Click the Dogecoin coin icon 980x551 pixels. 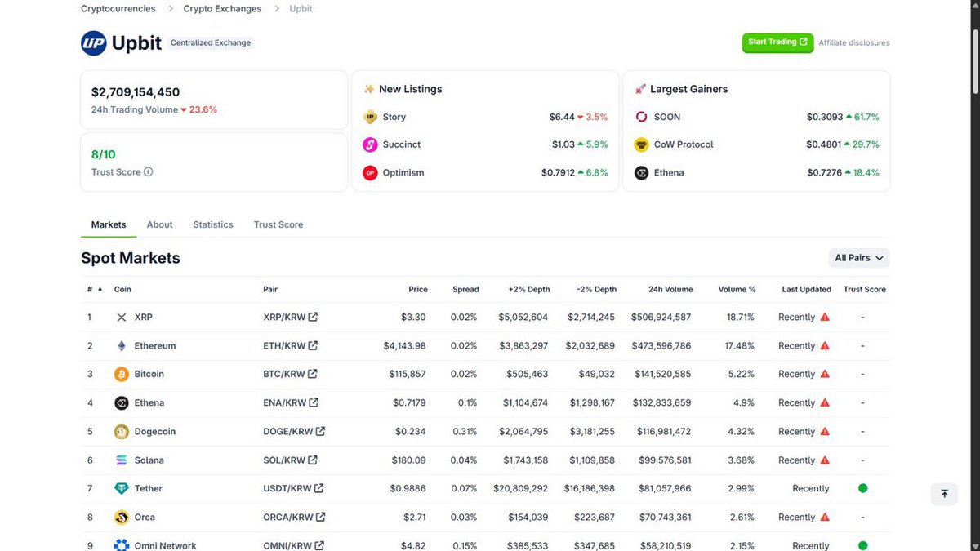[x=122, y=432]
